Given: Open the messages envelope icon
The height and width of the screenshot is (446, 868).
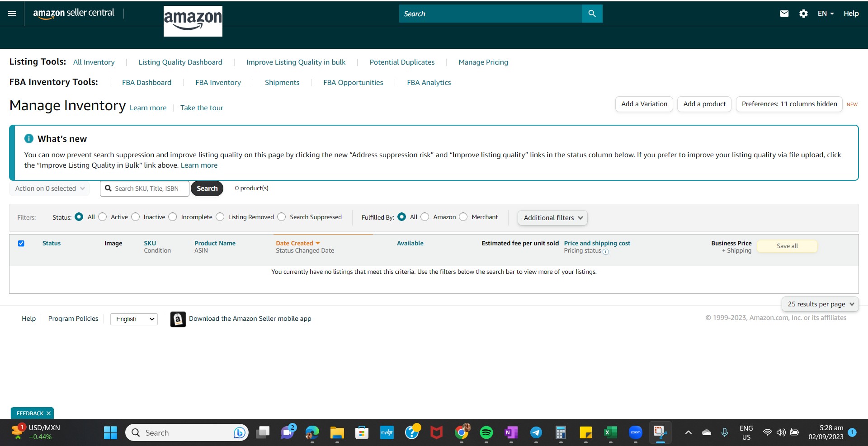Looking at the screenshot, I should tap(784, 14).
